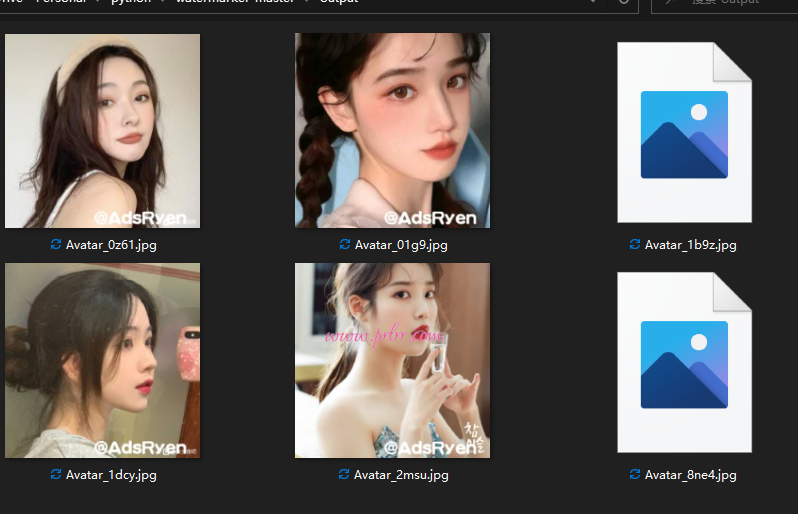This screenshot has width=798, height=514.
Task: Click the Avatar_1dcy.jpg image thumbnail
Action: pyautogui.click(x=102, y=361)
